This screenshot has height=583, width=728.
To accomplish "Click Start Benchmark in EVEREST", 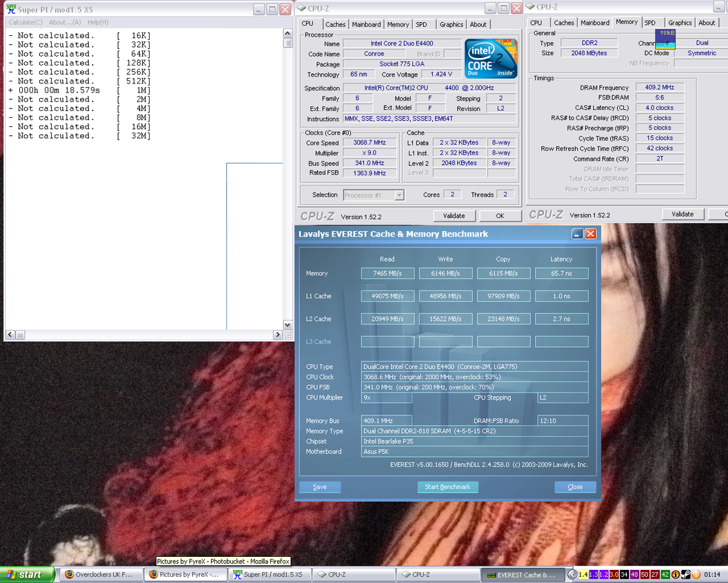I will click(x=447, y=487).
